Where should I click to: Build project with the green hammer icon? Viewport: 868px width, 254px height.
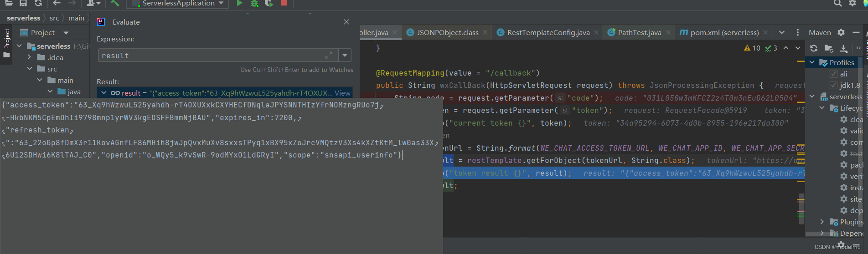(x=115, y=3)
